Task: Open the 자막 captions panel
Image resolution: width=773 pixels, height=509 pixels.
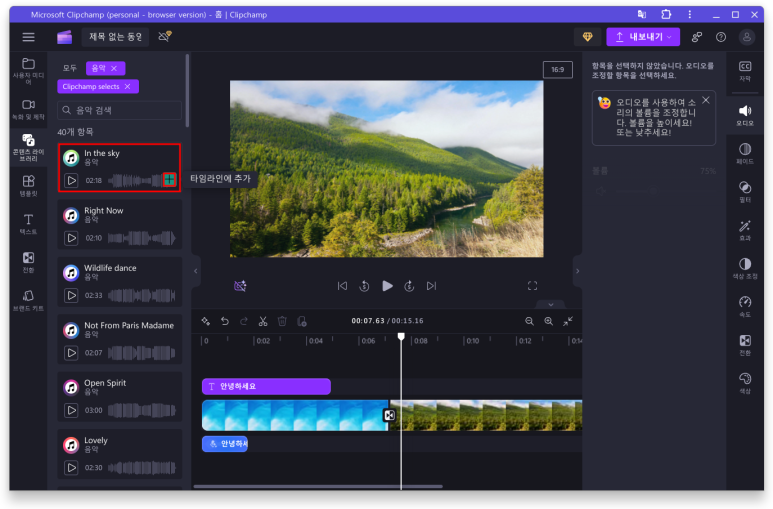Action: click(x=745, y=72)
